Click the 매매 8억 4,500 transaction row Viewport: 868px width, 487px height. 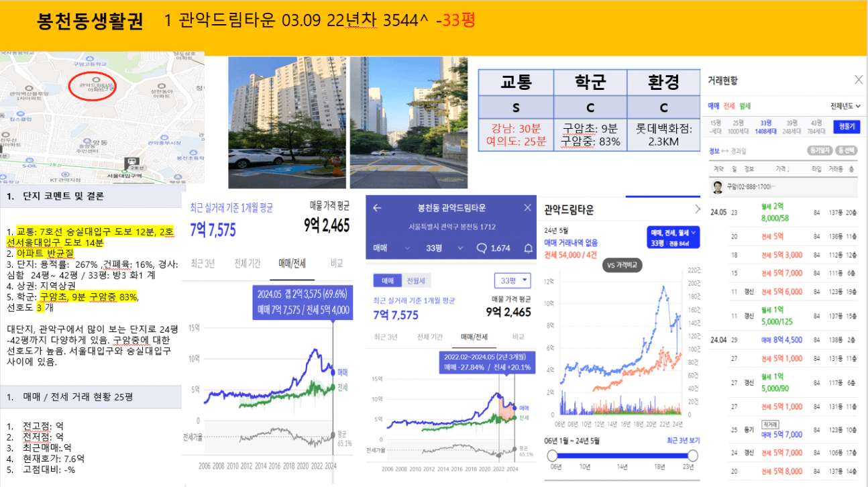pos(783,340)
